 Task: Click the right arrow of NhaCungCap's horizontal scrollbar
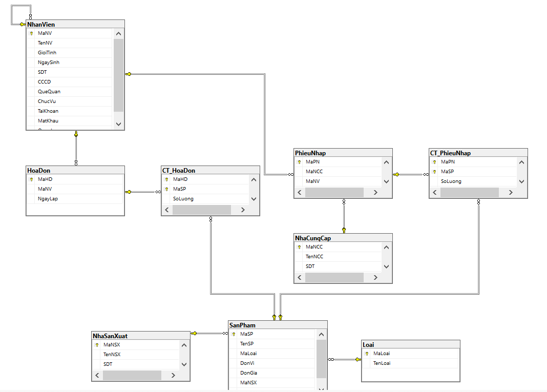pos(375,278)
